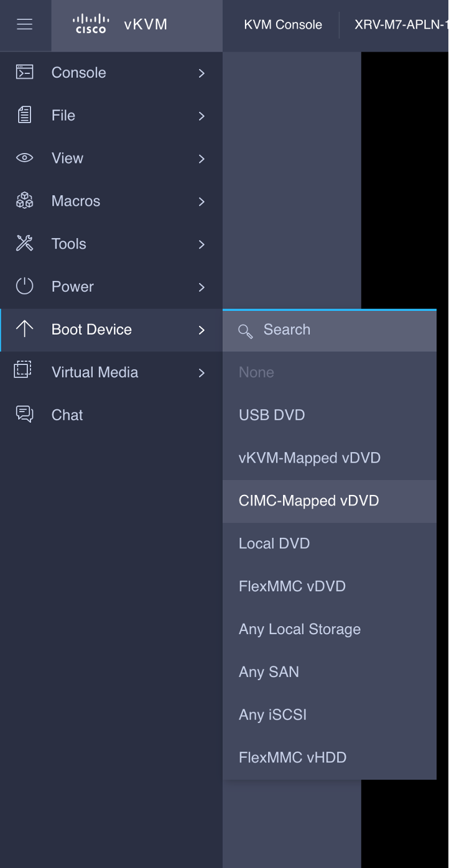This screenshot has height=868, width=449.
Task: Open the Power menu item
Action: pyautogui.click(x=111, y=287)
